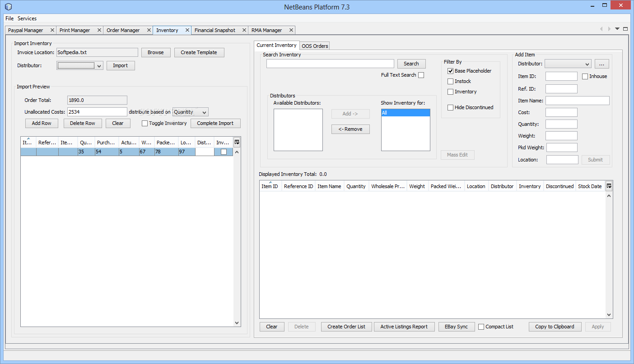
Task: Click Wholesale Price column header
Action: tap(388, 186)
